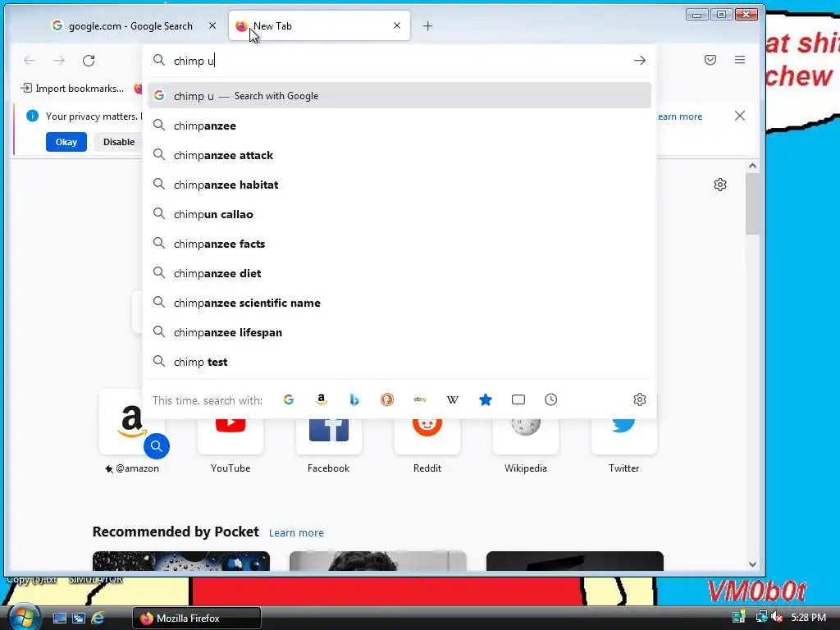Viewport: 840px width, 630px height.
Task: Open search settings gear in dropdown
Action: click(x=640, y=399)
